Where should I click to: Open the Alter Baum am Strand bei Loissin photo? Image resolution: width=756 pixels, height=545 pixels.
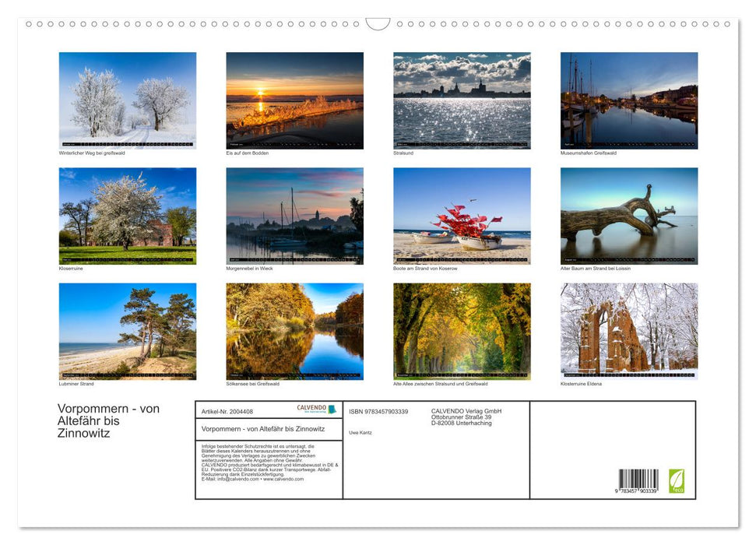point(628,216)
